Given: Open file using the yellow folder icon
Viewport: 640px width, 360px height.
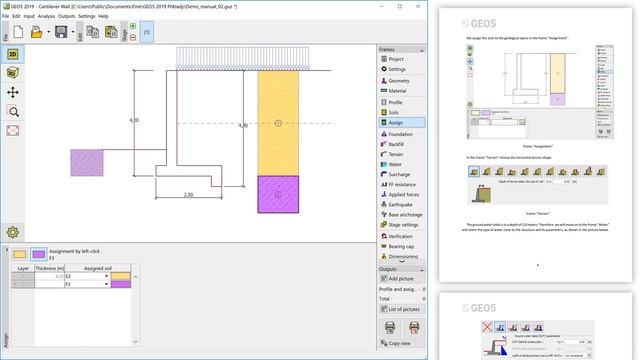Looking at the screenshot, I should [x=36, y=32].
